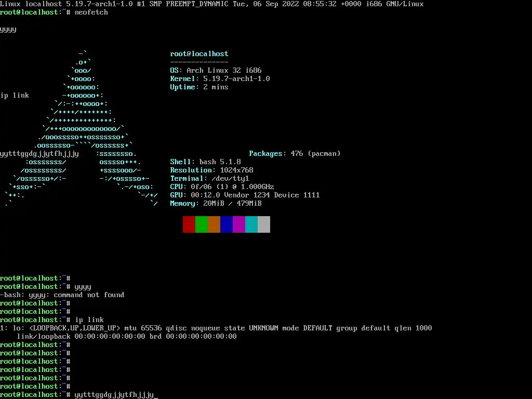Click the '1: lo: <LOOPBACK,UP,LOWER_UP>' output line

[x=216, y=328]
